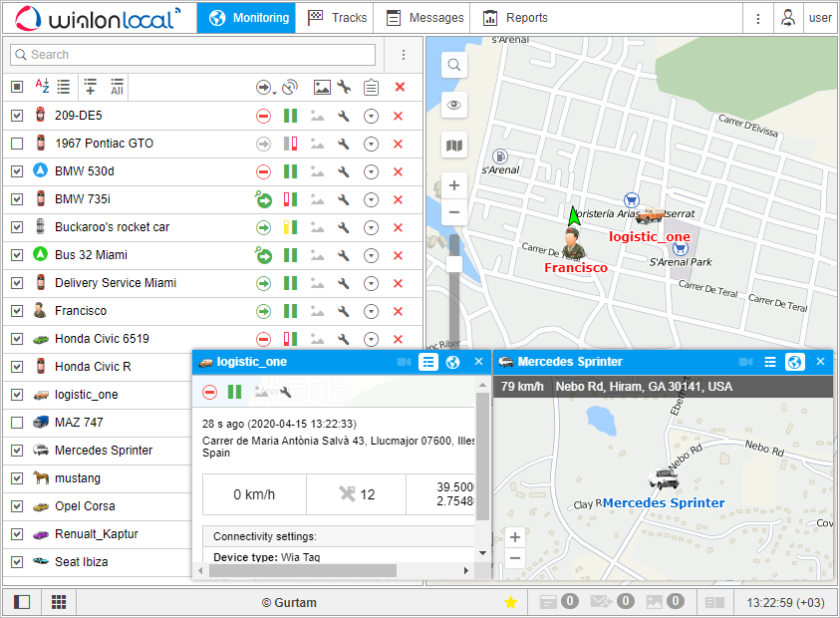Show map view in logistic_one window
The width and height of the screenshot is (840, 618).
(x=452, y=363)
